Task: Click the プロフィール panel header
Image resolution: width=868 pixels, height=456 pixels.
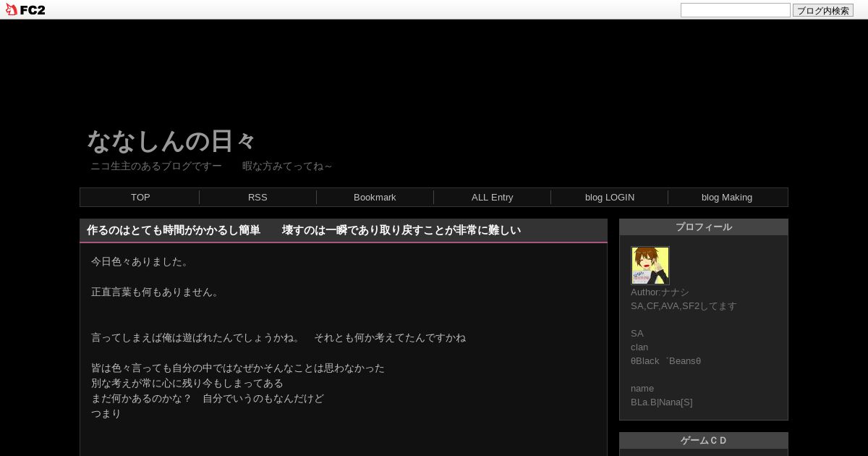Action: (704, 227)
